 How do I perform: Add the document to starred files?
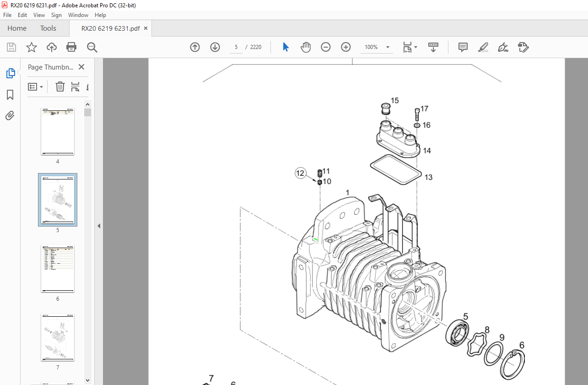[x=32, y=47]
